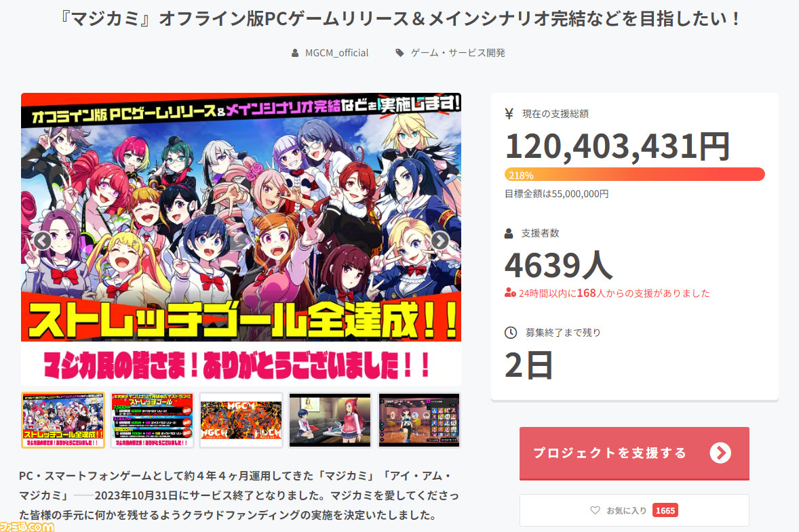Open the MGCM_official profile link
Screen dimensions: 799x532
coord(336,53)
